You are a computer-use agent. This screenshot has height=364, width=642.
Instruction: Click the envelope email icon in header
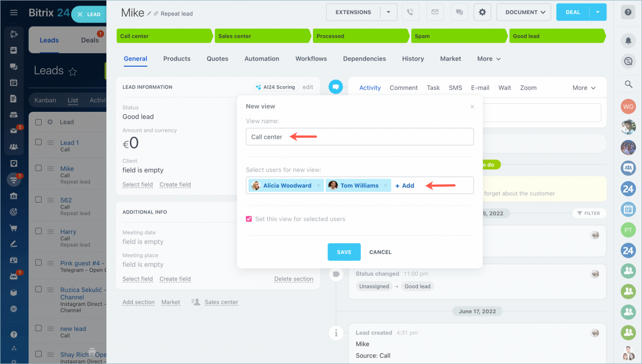pyautogui.click(x=435, y=12)
